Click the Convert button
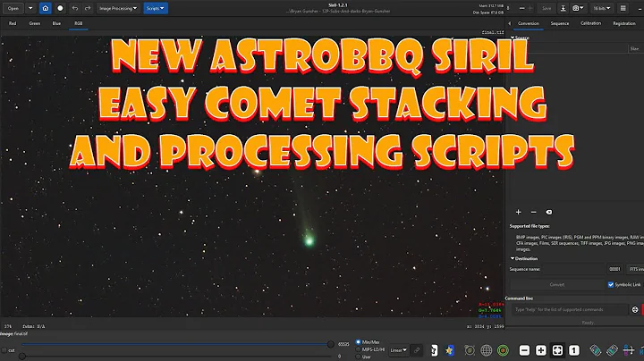 (x=557, y=285)
